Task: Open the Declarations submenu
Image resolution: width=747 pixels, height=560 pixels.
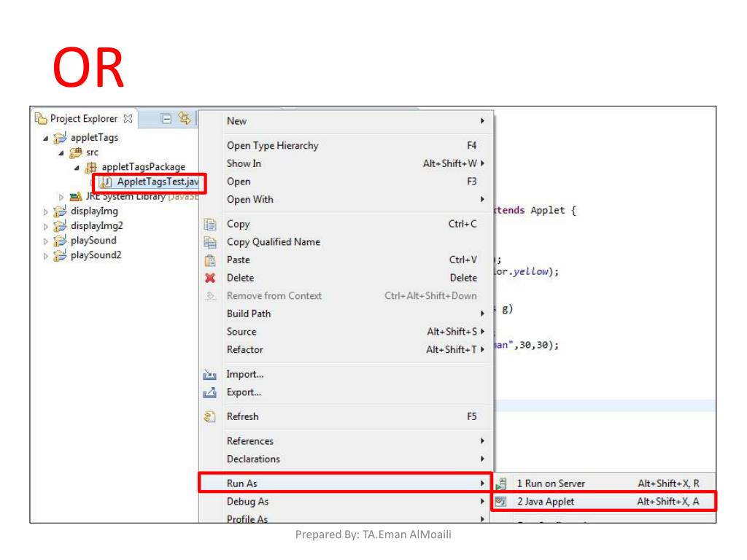Action: [347, 459]
